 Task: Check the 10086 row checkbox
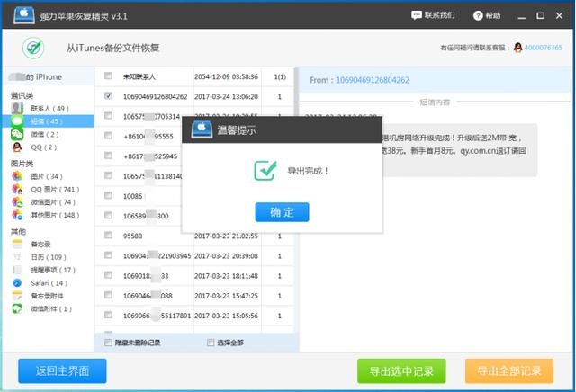(x=108, y=195)
